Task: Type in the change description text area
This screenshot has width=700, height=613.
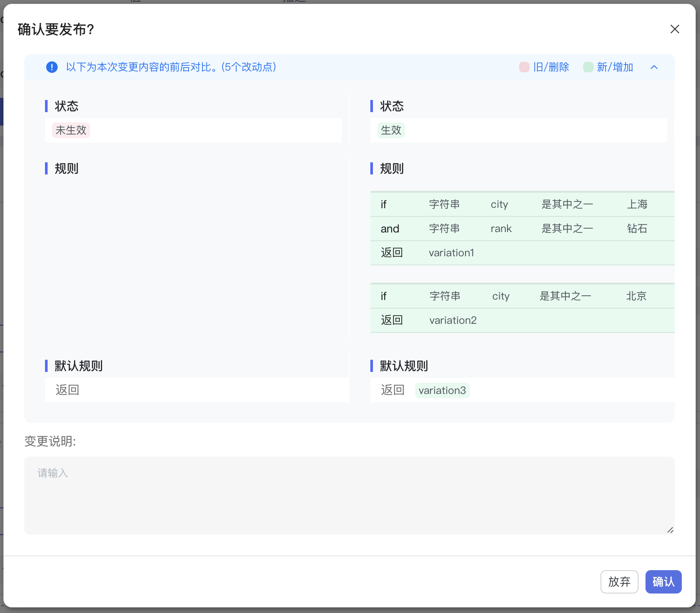Action: click(349, 495)
